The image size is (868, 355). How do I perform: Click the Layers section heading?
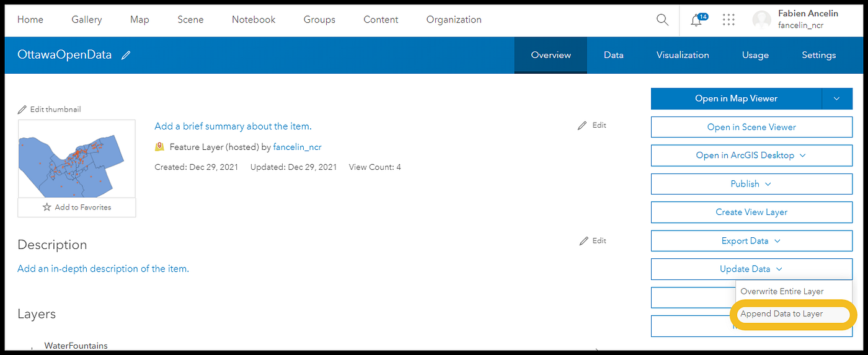click(37, 314)
